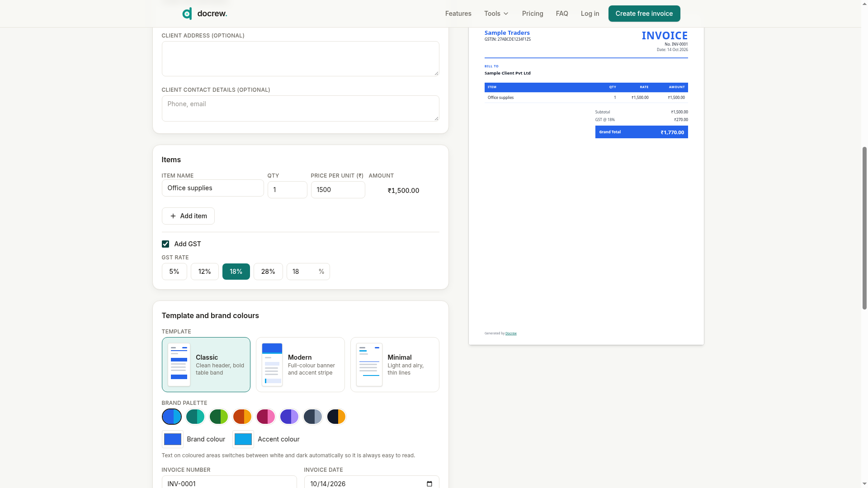
Task: Open the invoice date calendar picker icon
Action: (429, 484)
